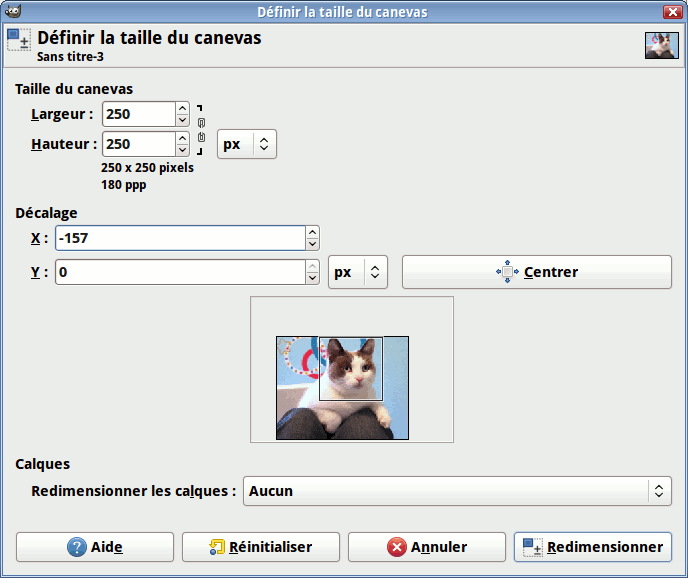Decrease Largeur value with down arrow

pyautogui.click(x=182, y=120)
